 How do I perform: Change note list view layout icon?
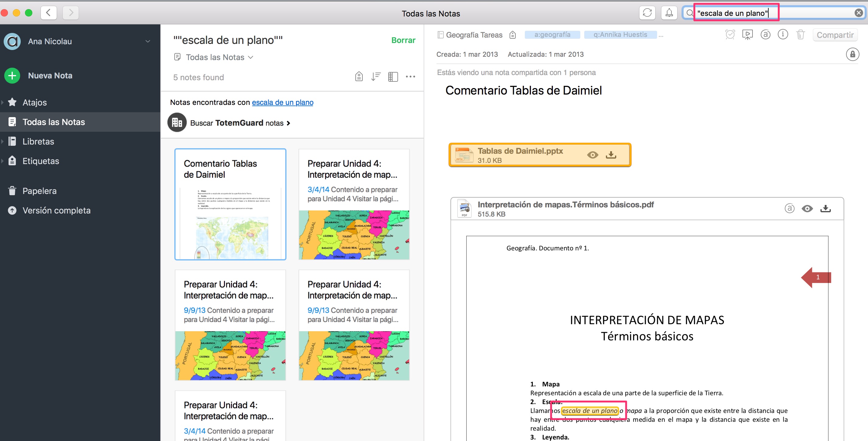coord(393,77)
